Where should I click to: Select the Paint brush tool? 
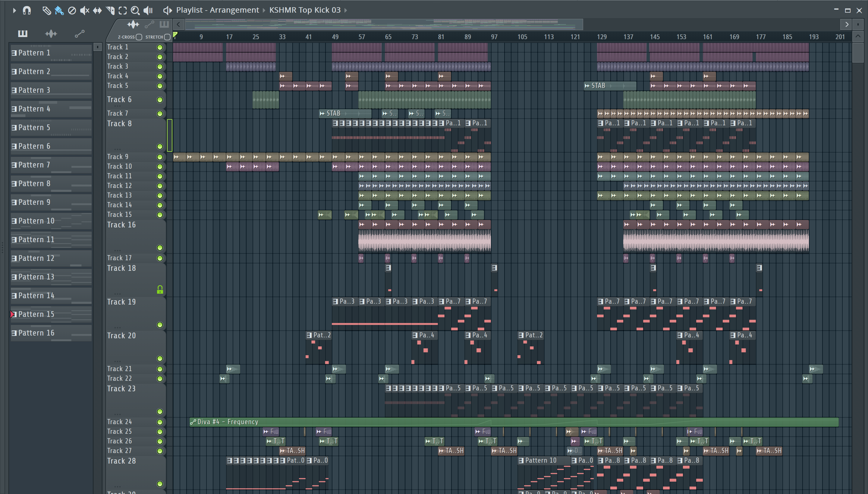coord(59,11)
